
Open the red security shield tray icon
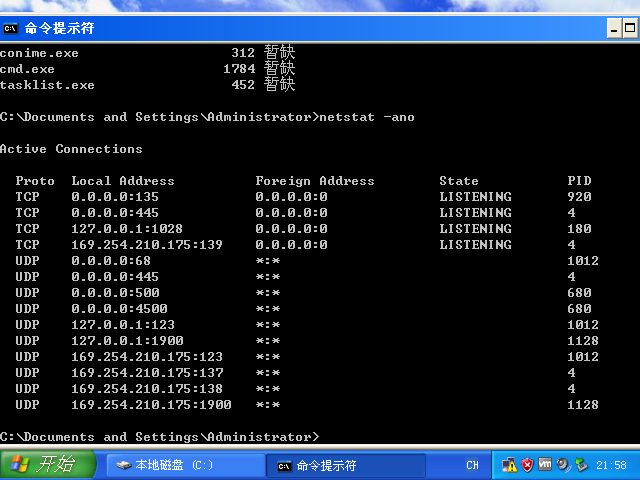[527, 465]
